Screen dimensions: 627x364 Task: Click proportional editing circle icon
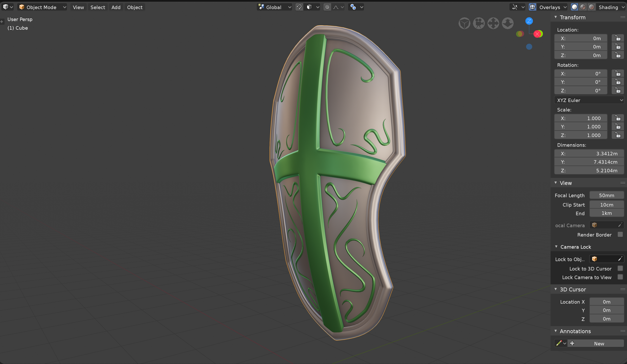(327, 7)
